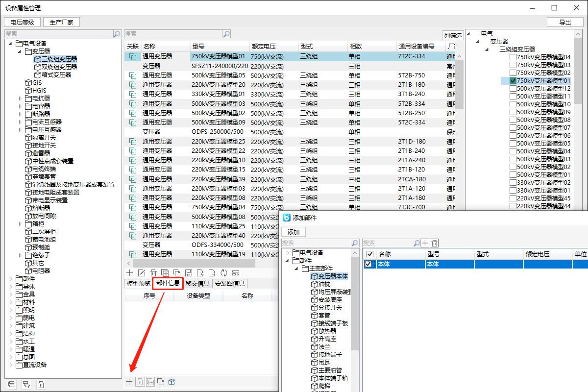Click the 添加 button in dialog
The width and height of the screenshot is (588, 392).
coord(294,232)
